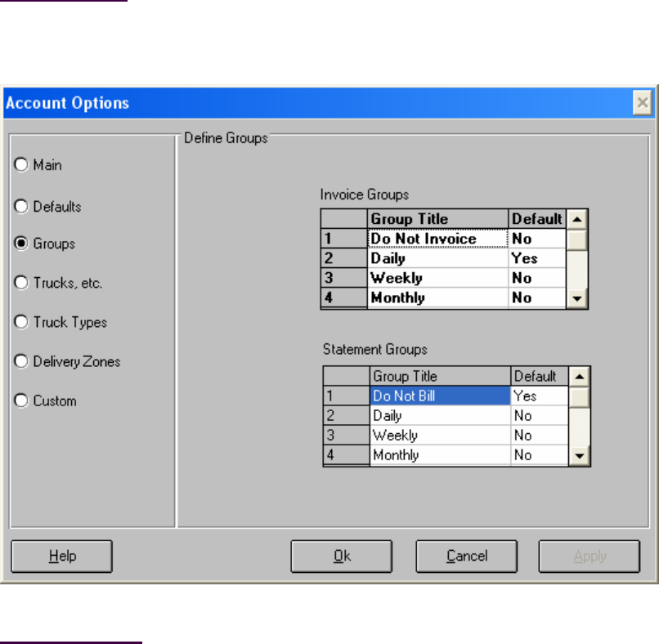
Task: Click 'Do Not Bill' in Statement Groups
Action: (440, 396)
